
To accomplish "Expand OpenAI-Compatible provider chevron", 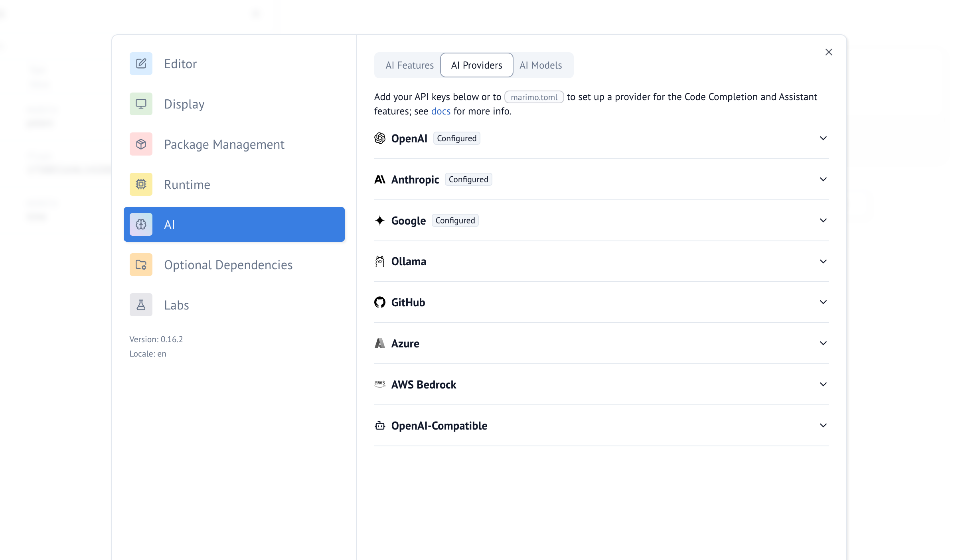I will (823, 426).
